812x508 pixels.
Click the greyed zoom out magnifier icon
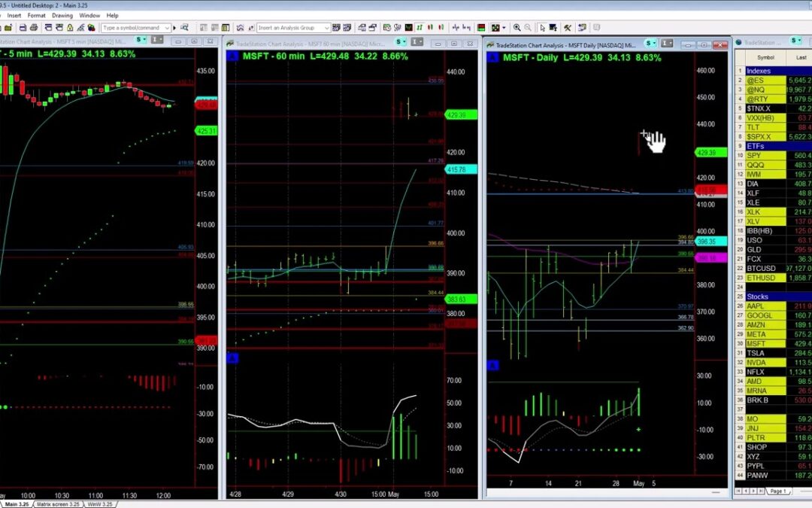(x=528, y=28)
